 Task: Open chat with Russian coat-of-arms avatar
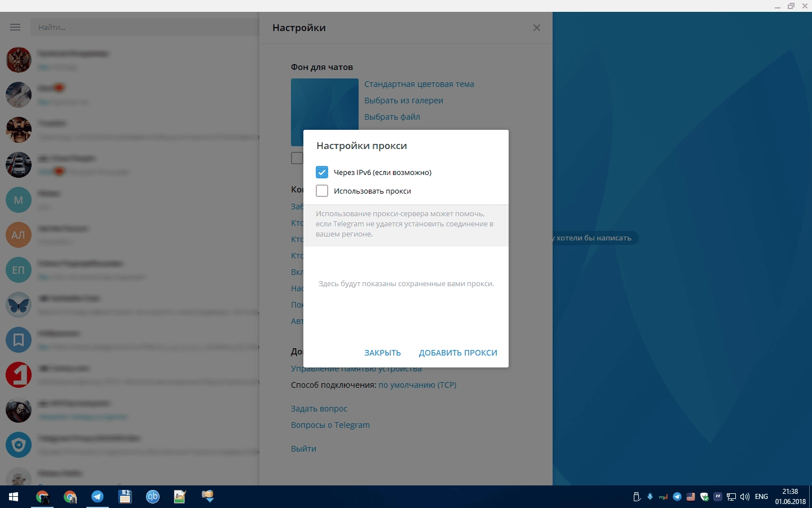pos(19,60)
